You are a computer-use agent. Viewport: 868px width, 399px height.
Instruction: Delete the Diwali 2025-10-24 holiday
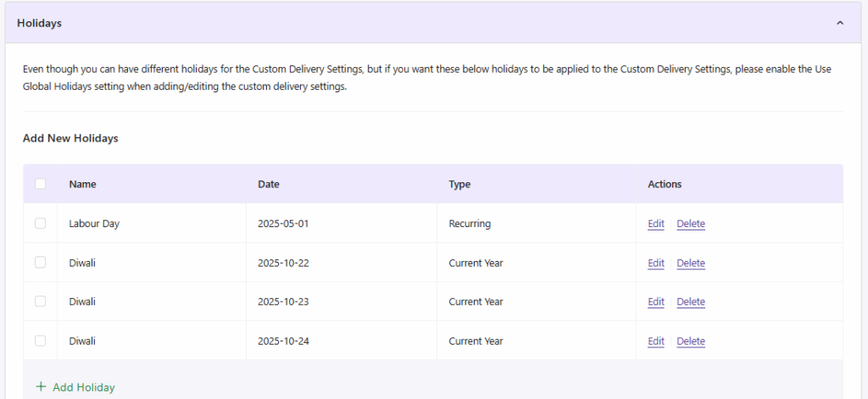(x=691, y=341)
